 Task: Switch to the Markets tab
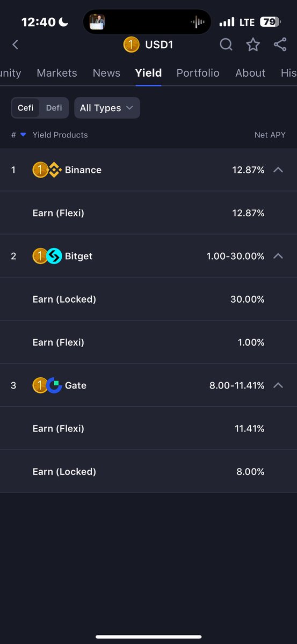(x=57, y=73)
